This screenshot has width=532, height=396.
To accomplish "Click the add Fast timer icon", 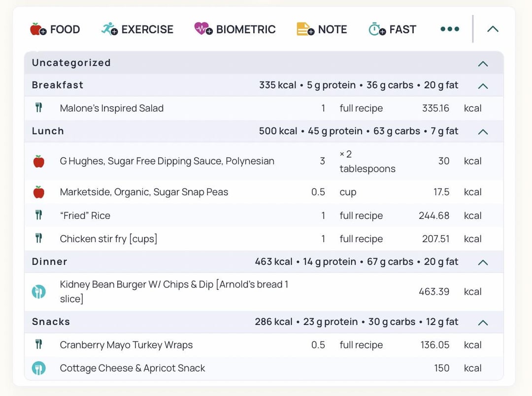I will click(377, 29).
